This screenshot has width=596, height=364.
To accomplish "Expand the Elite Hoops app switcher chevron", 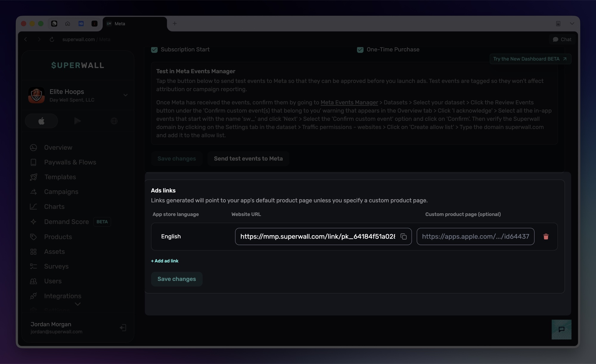I will (125, 95).
